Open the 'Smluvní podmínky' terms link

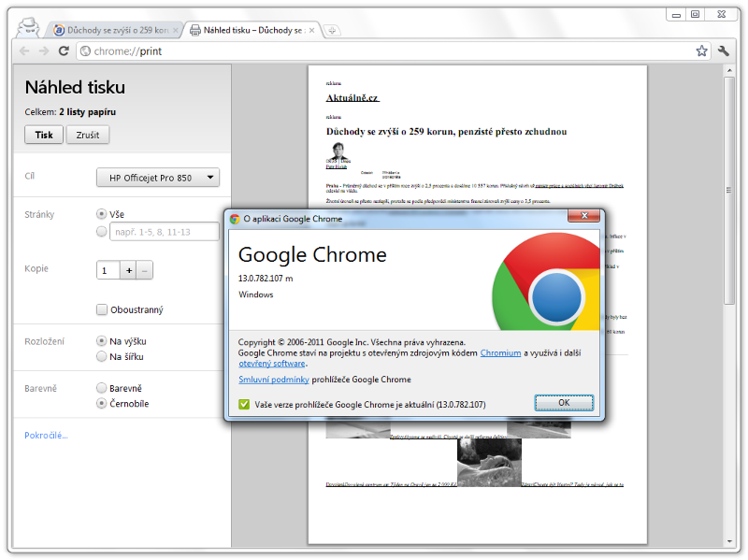point(274,380)
